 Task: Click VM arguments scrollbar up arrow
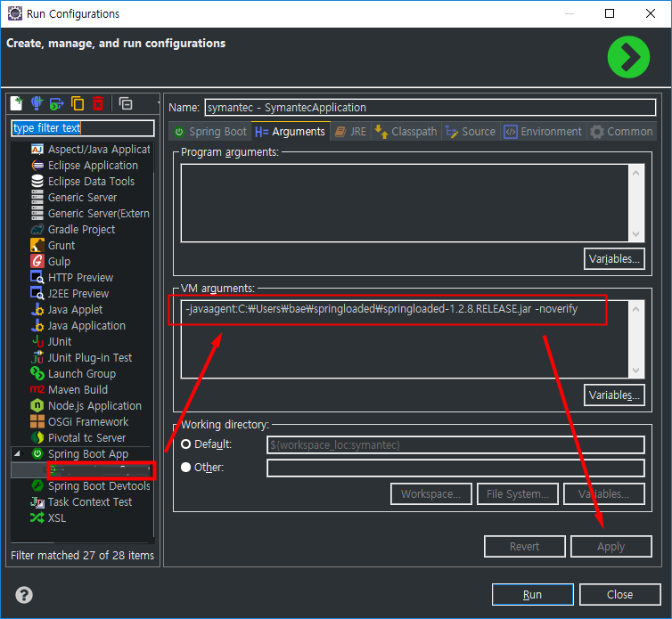636,309
